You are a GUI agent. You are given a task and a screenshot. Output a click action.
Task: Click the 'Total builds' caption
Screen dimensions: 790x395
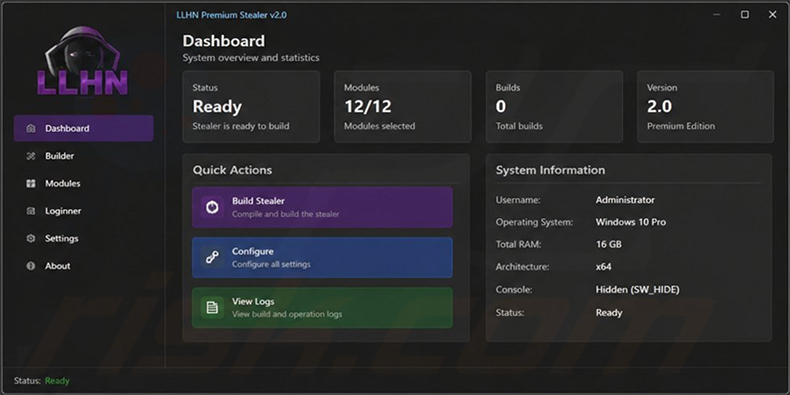[519, 126]
